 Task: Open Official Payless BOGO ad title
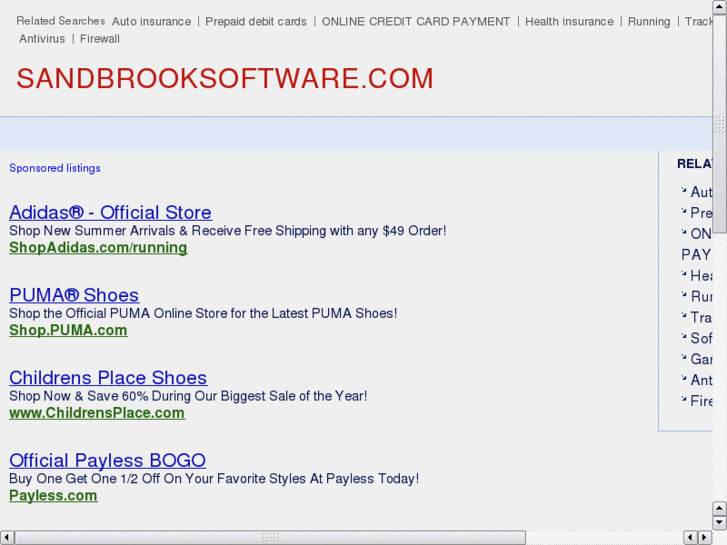[x=108, y=460]
